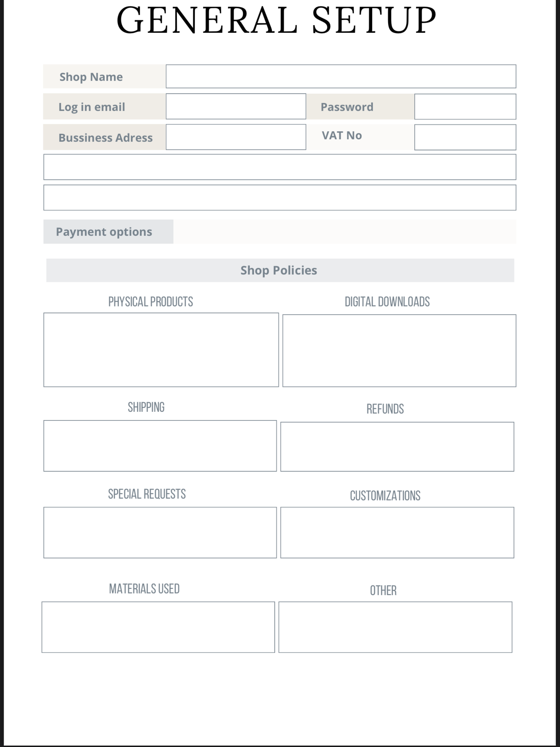Screen dimensions: 560x747
Task: Click the Shop Name label
Action: pyautogui.click(x=91, y=77)
